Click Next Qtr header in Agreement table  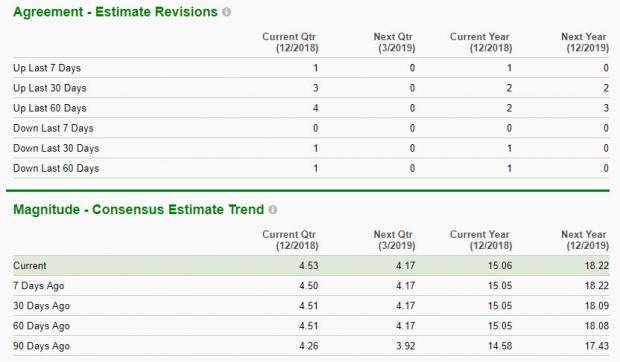click(x=394, y=42)
